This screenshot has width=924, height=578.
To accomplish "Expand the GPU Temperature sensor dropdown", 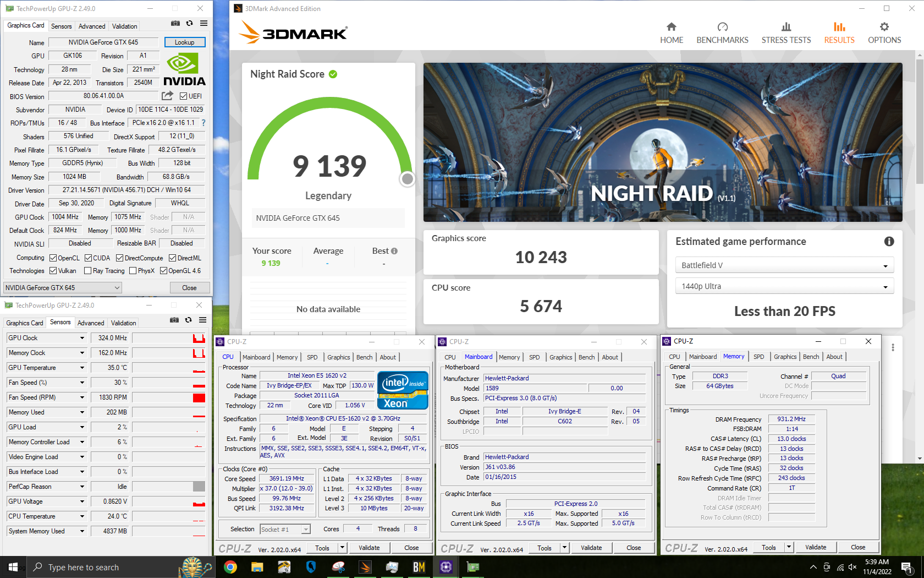I will (82, 368).
